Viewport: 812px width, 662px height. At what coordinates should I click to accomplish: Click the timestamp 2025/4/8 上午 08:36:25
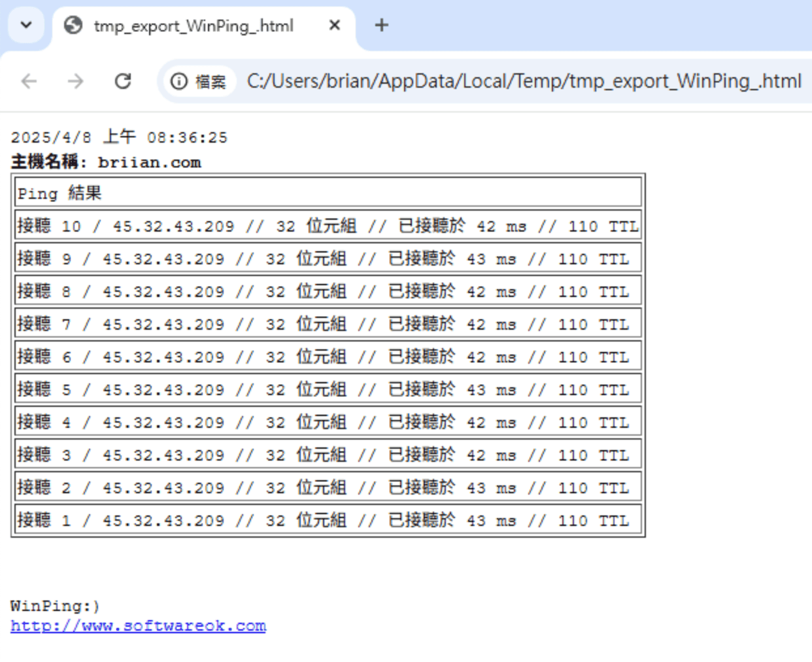click(119, 137)
